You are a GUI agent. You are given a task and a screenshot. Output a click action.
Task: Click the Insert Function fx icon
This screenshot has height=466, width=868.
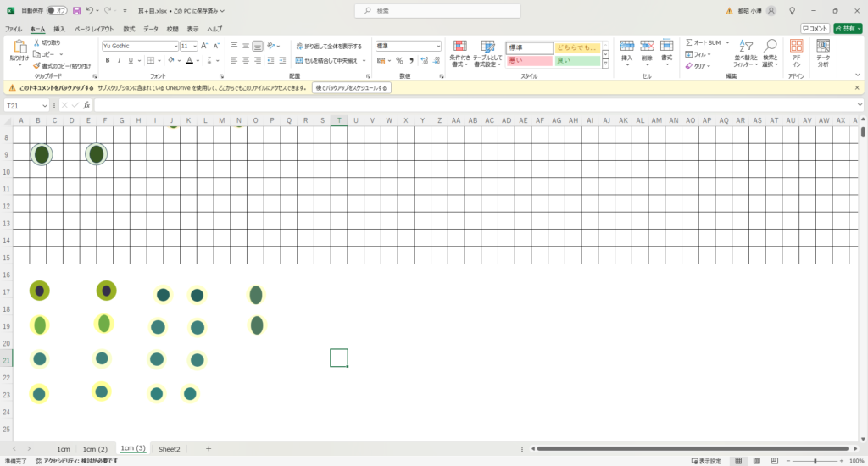coord(86,105)
